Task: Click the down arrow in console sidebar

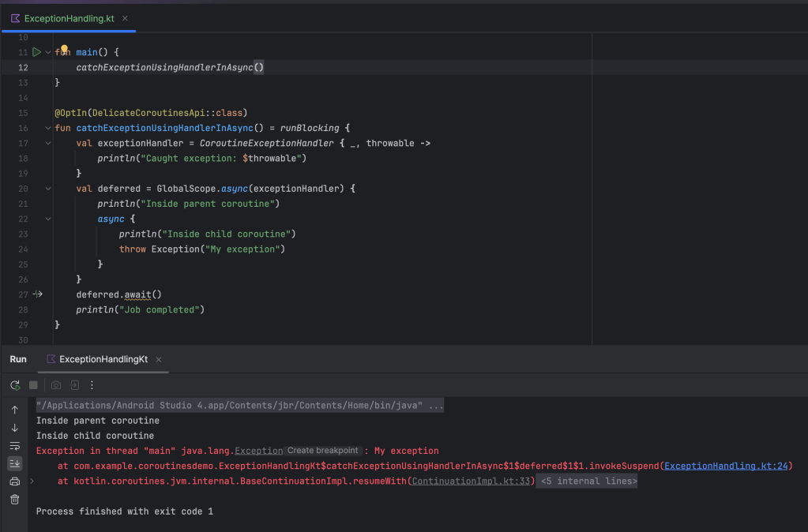Action: click(x=15, y=428)
